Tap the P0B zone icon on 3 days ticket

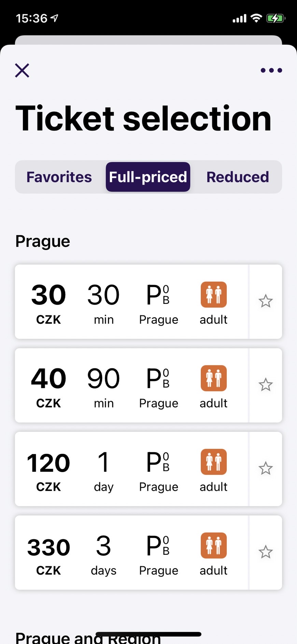(158, 546)
